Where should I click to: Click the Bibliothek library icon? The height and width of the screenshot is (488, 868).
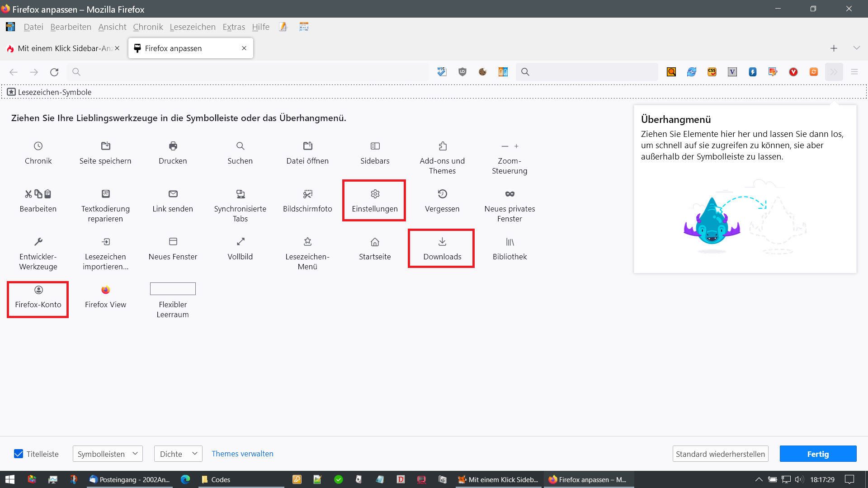[x=509, y=242]
